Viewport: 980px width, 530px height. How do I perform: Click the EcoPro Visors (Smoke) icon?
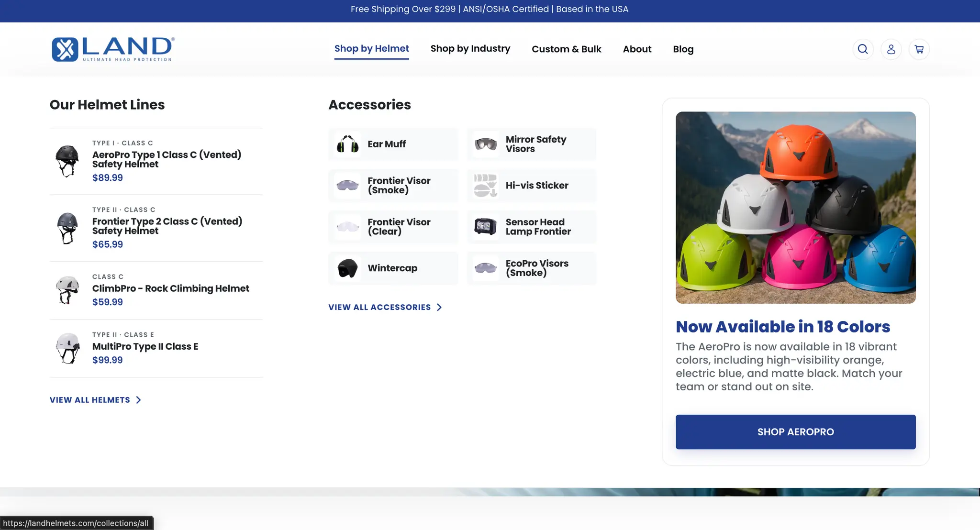[486, 268]
